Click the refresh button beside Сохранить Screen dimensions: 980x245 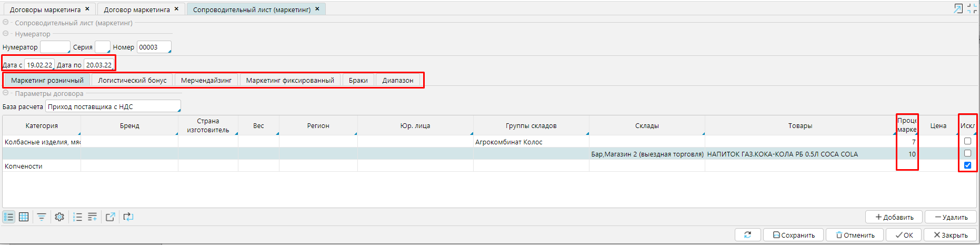click(747, 235)
